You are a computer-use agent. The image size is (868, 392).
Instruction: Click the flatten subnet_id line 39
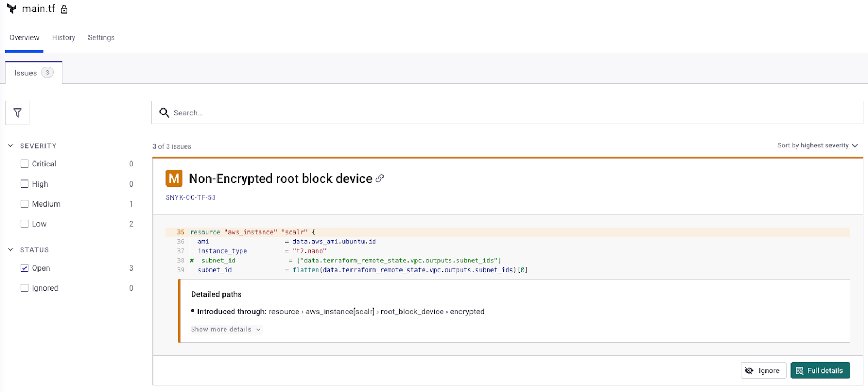coord(362,270)
